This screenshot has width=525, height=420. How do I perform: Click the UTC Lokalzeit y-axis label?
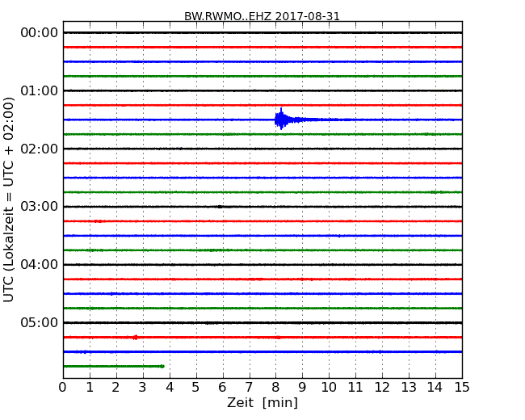9,199
